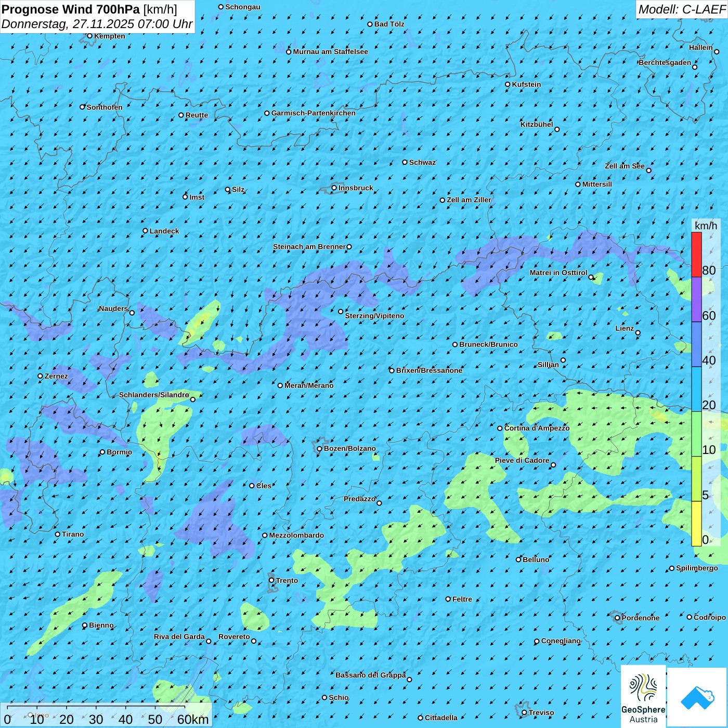The height and width of the screenshot is (728, 728).
Task: Click the 'Modell: C-LAEF' label
Action: pos(682,9)
